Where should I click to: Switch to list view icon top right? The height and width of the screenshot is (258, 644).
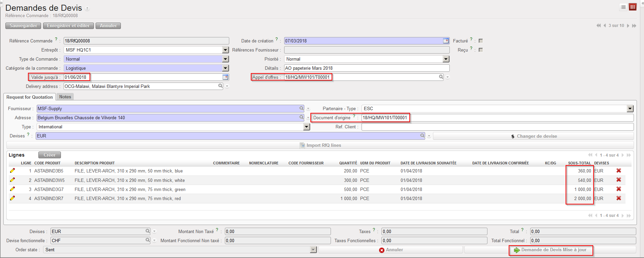pyautogui.click(x=623, y=7)
